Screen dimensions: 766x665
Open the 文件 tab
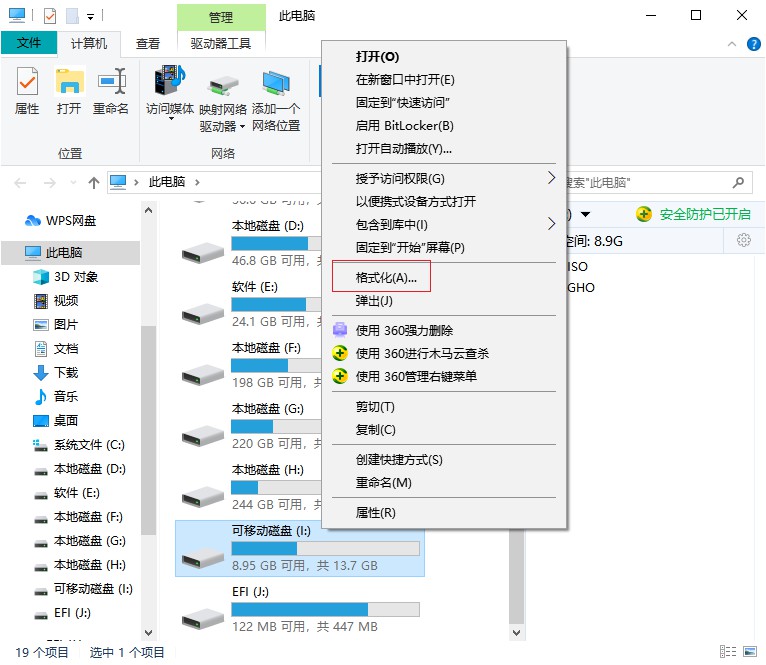tap(29, 43)
